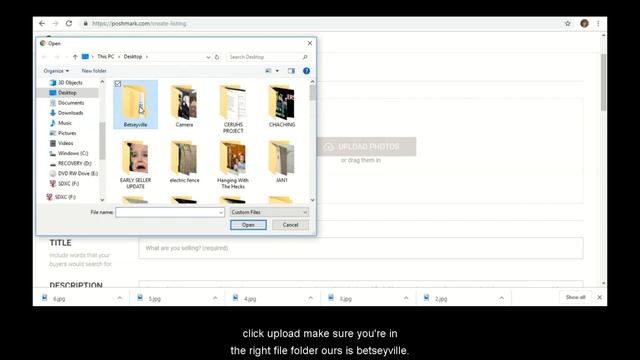Click the browser back arrow

42,24
